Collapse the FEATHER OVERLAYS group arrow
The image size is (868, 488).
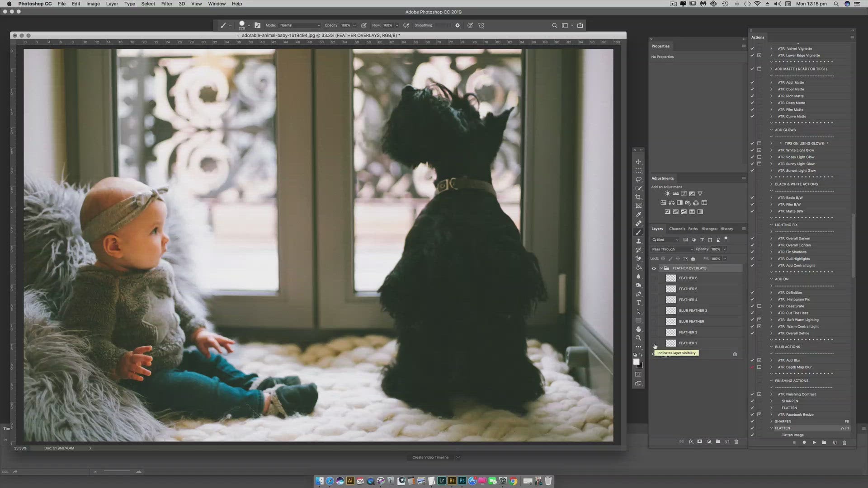click(x=661, y=268)
